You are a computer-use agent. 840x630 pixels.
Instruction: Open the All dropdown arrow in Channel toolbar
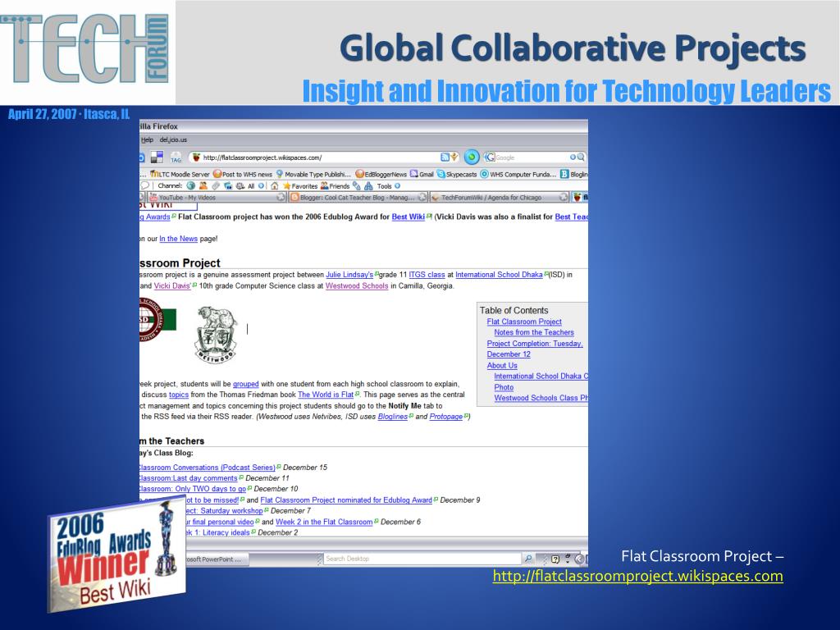click(x=261, y=186)
